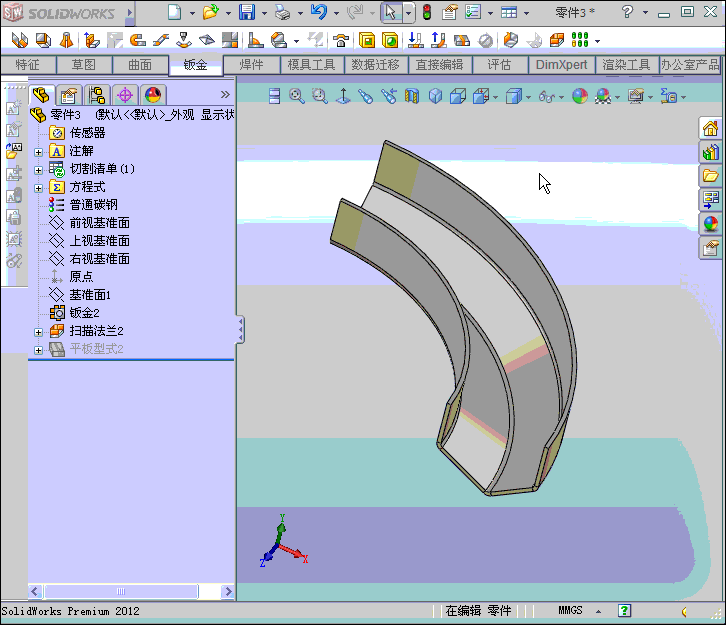
Task: Click the Print icon
Action: click(x=282, y=12)
